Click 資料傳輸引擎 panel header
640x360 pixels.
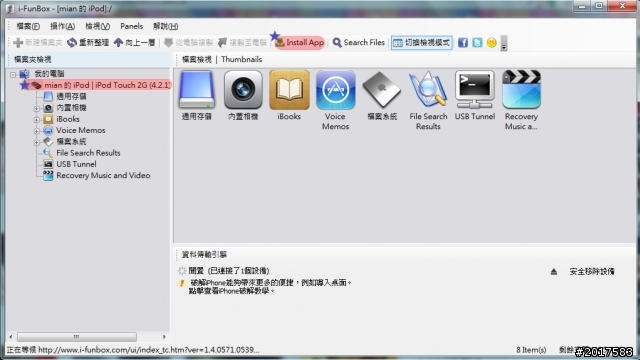coord(204,255)
